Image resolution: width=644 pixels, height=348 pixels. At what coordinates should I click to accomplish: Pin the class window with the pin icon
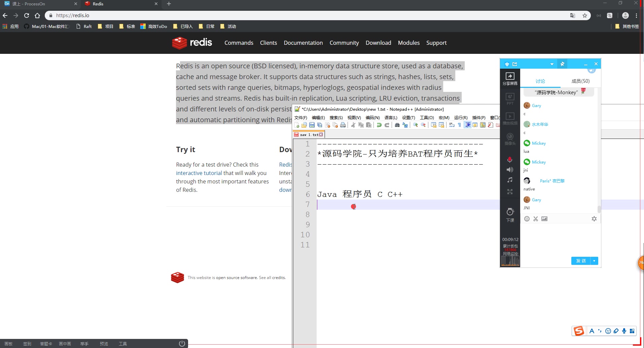562,64
